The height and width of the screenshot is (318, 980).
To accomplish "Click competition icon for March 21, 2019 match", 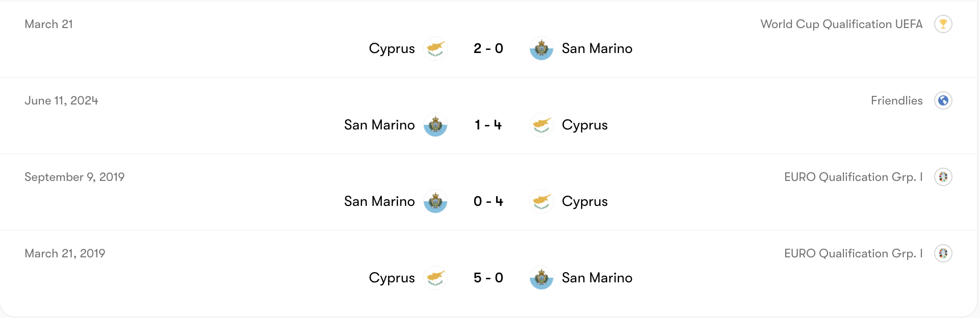I will pyautogui.click(x=943, y=253).
